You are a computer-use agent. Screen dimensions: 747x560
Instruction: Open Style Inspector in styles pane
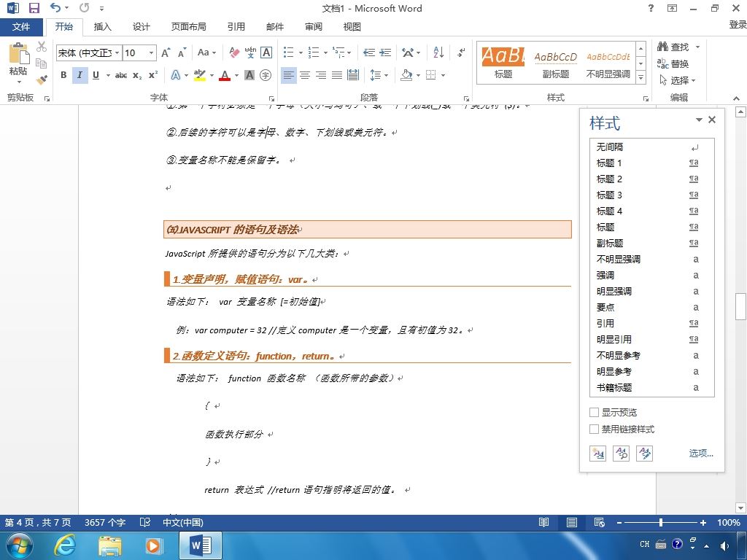pyautogui.click(x=622, y=453)
